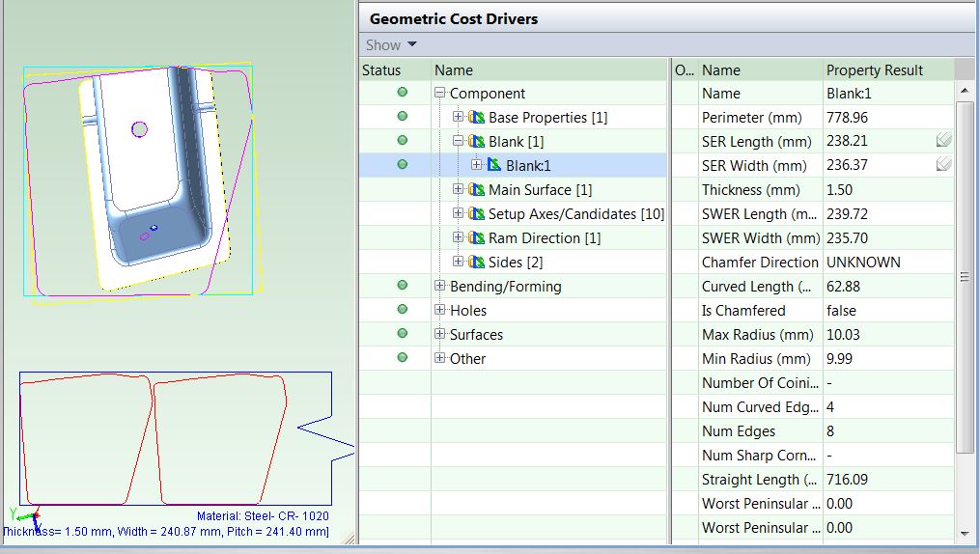The width and height of the screenshot is (980, 554).
Task: Expand the Setup Axes/Candidates node
Action: pos(459,214)
